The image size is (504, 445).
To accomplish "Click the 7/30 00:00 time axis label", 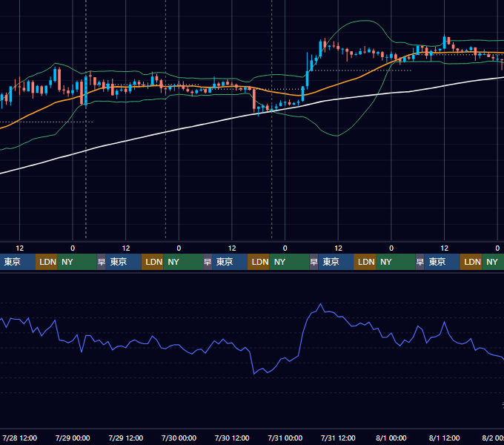I will pos(179,438).
